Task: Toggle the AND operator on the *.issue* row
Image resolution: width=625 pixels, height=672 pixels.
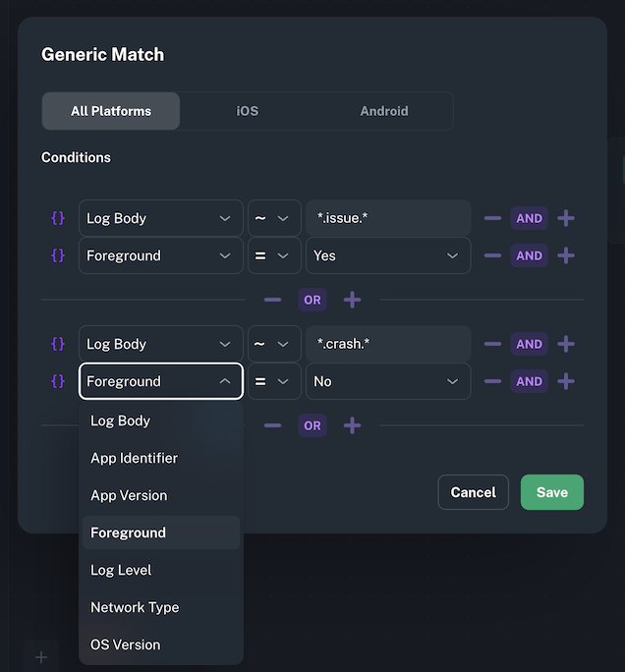Action: click(x=529, y=218)
